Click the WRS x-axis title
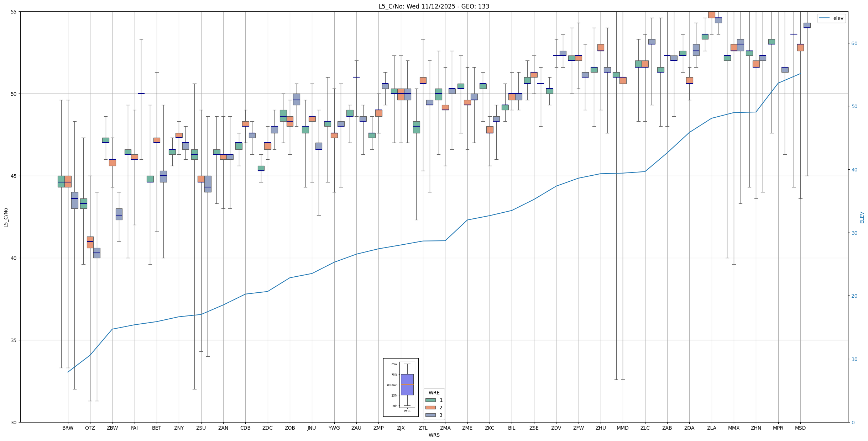The width and height of the screenshot is (868, 441). pyautogui.click(x=434, y=435)
